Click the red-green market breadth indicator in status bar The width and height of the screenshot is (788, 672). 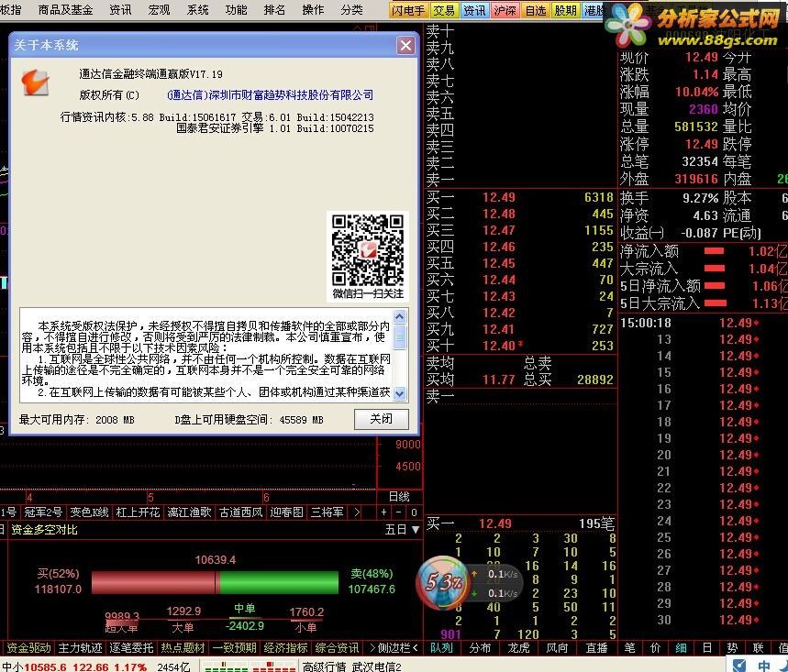click(x=250, y=667)
